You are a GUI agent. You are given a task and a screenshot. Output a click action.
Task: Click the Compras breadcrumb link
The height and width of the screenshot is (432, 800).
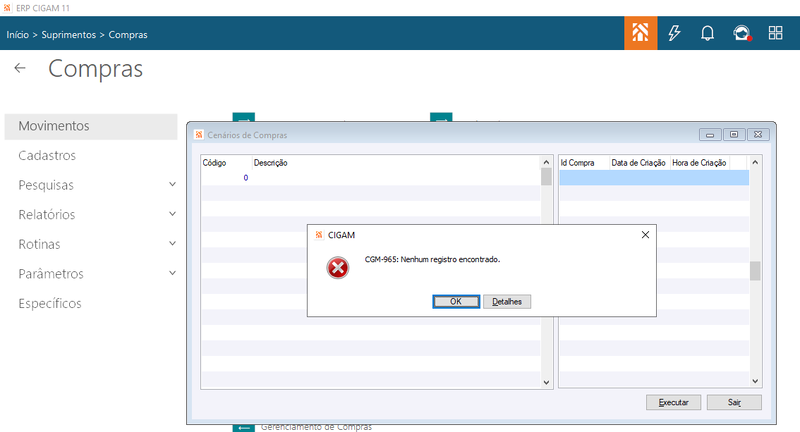pos(128,35)
